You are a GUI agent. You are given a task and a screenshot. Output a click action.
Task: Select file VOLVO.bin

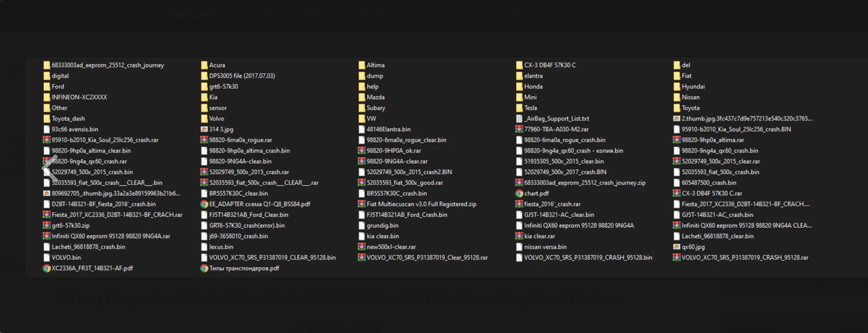[66, 258]
